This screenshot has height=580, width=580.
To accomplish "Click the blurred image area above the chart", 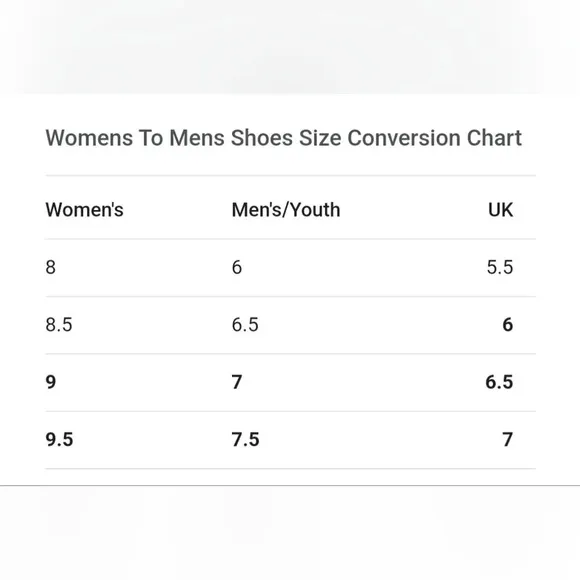I will tap(290, 47).
